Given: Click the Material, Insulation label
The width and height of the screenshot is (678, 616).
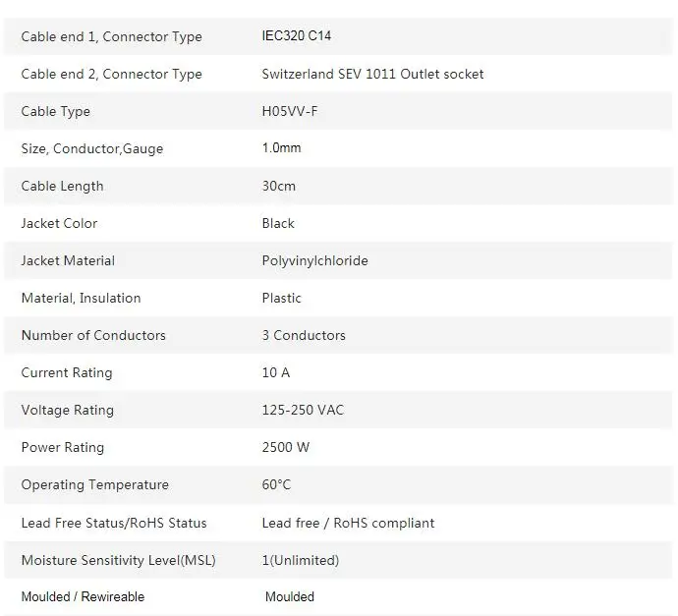Looking at the screenshot, I should 81,298.
